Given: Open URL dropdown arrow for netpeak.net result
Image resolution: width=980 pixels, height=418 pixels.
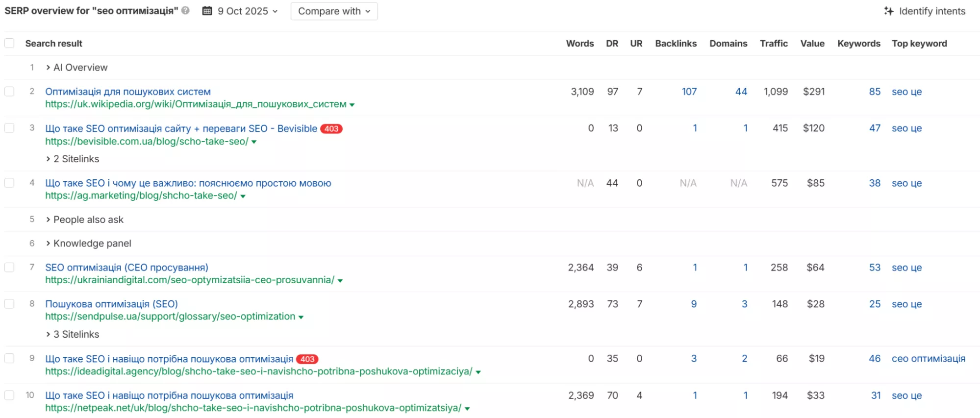Looking at the screenshot, I should (x=467, y=409).
